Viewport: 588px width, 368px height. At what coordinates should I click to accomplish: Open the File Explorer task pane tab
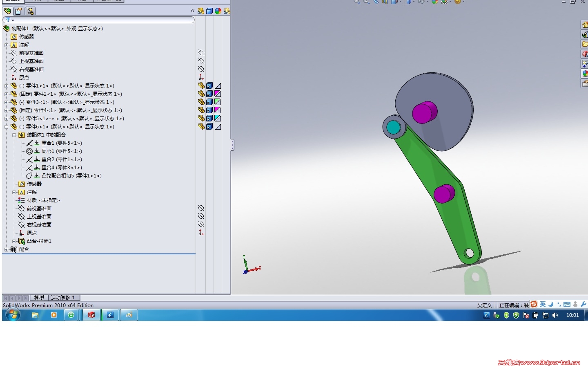click(x=585, y=44)
